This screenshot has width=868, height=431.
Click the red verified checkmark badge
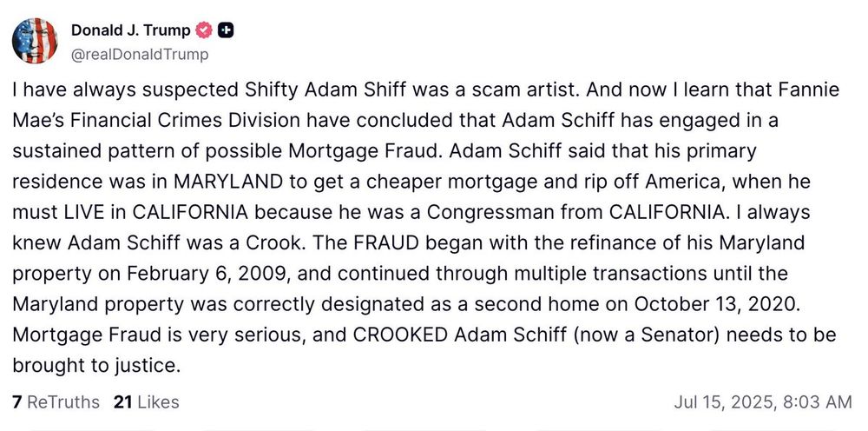[x=204, y=31]
